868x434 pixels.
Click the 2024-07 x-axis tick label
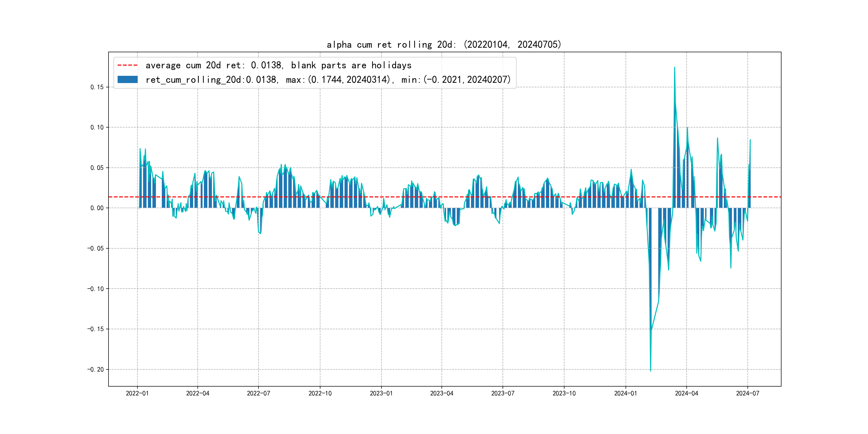(x=747, y=393)
